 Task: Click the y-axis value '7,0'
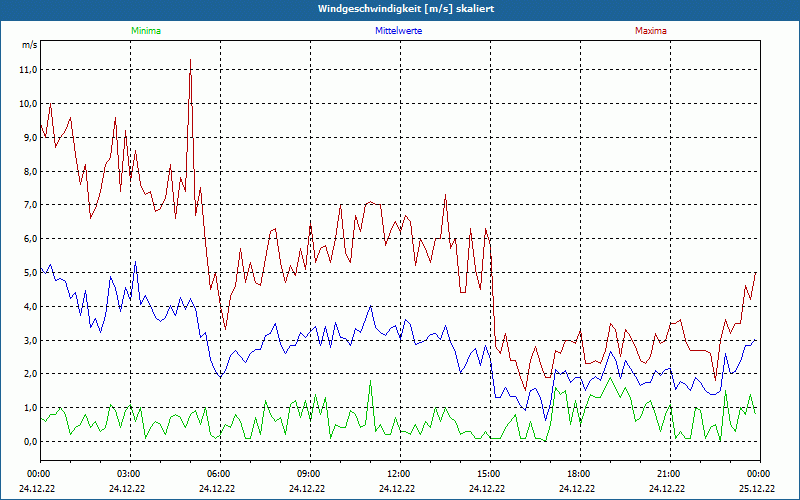tap(30, 205)
